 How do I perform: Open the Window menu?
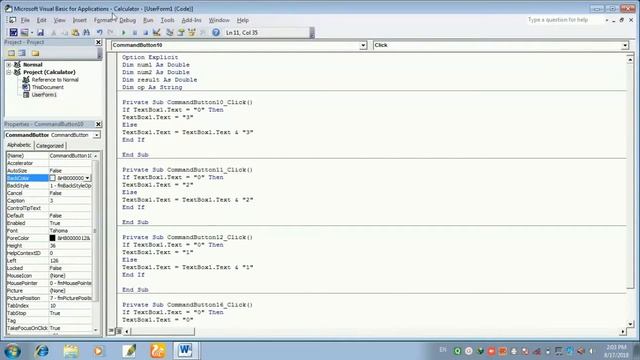[x=219, y=20]
